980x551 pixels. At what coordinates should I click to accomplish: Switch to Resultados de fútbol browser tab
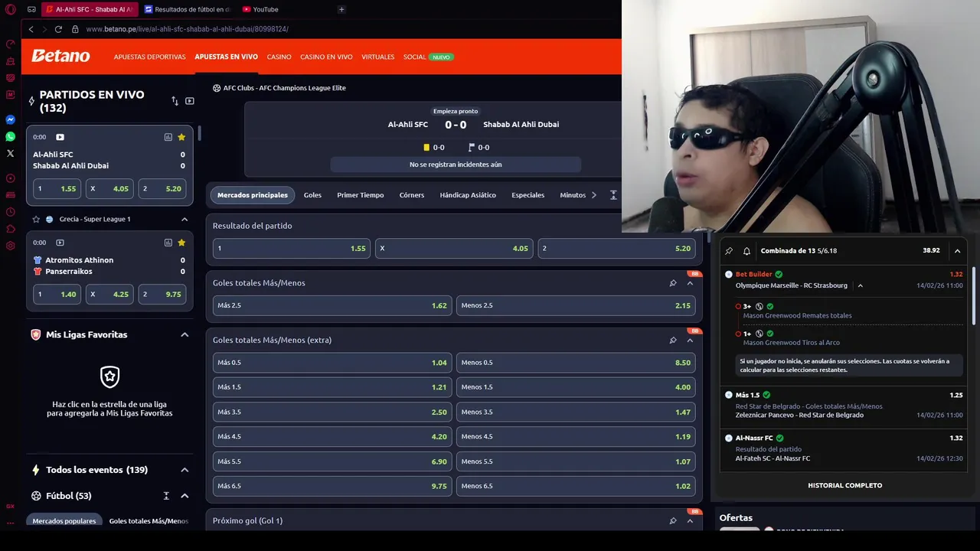click(188, 9)
